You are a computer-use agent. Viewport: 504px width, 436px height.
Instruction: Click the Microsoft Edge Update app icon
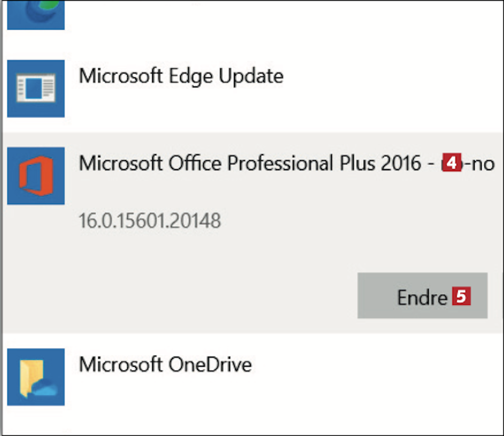point(36,89)
